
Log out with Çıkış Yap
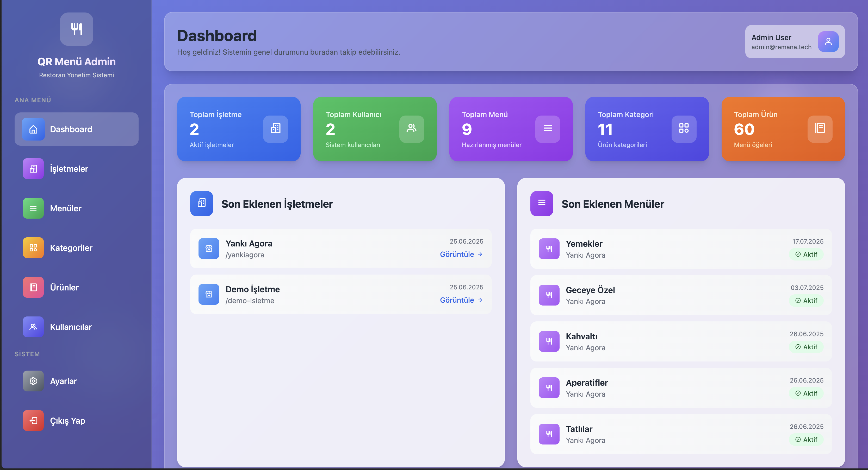coord(67,421)
